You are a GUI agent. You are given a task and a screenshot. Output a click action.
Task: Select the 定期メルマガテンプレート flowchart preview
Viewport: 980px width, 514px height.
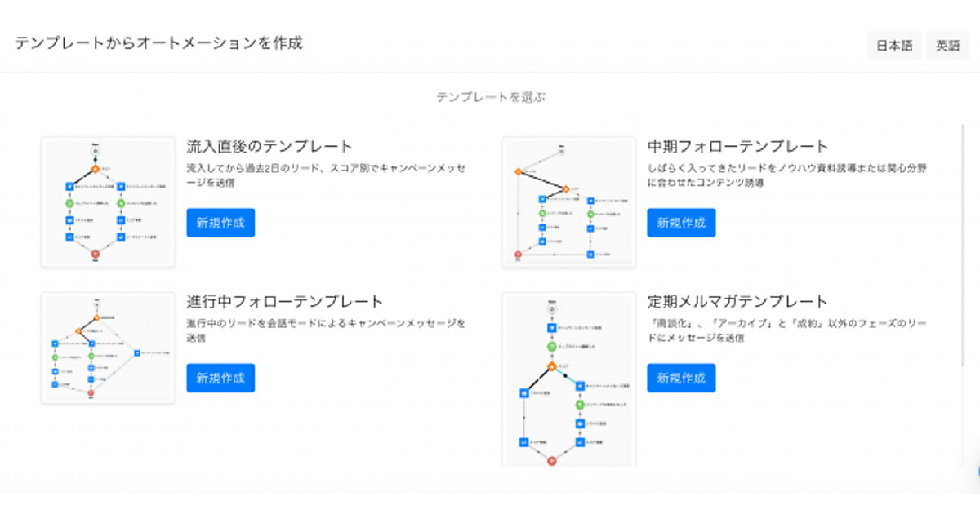click(x=569, y=379)
